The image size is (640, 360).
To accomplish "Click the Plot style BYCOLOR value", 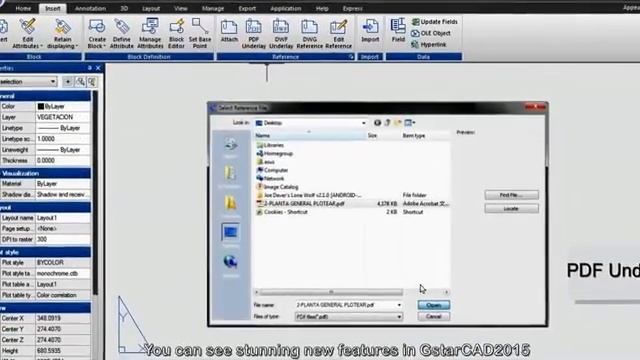I will point(63,262).
